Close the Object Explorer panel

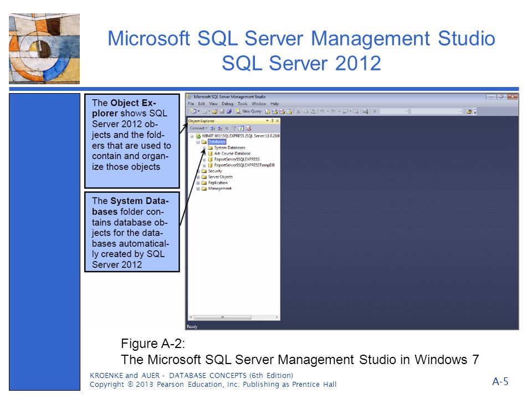click(x=277, y=121)
